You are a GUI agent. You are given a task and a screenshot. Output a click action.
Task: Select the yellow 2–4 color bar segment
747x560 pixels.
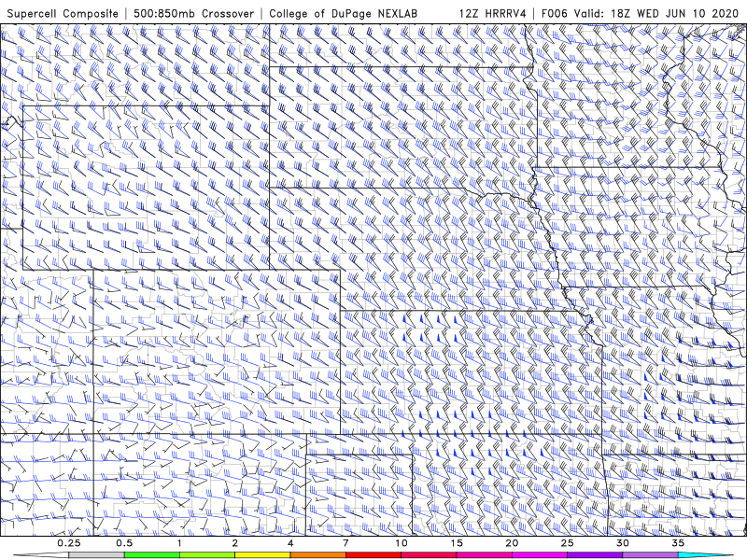point(262,555)
